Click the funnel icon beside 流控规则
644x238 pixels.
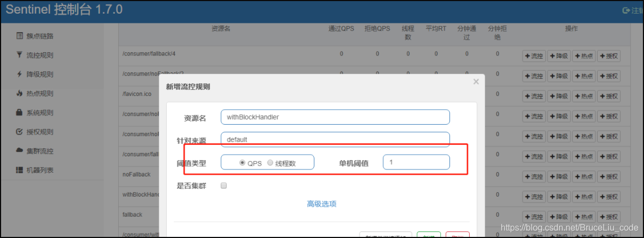(19, 55)
